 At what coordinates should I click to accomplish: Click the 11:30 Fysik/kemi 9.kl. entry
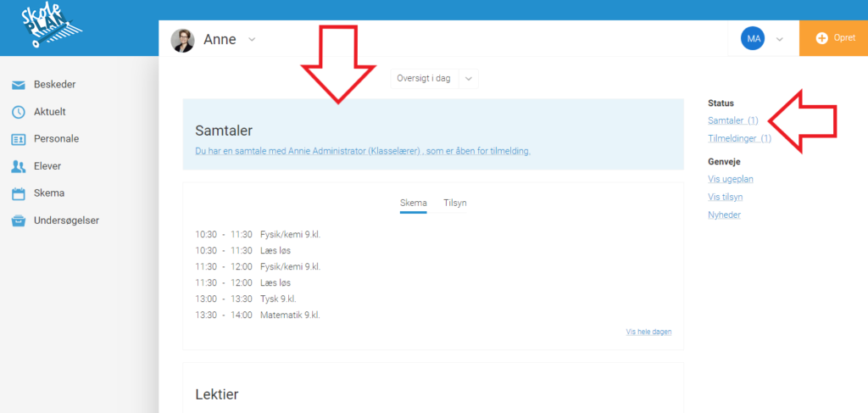point(258,267)
